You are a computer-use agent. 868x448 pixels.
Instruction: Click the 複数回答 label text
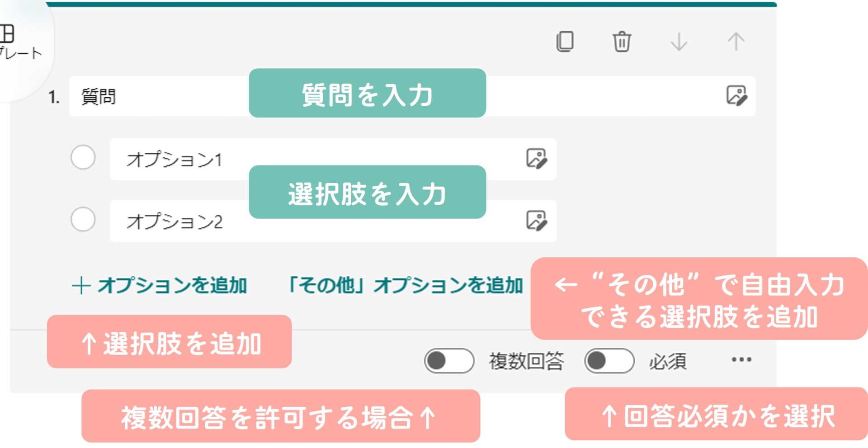pos(526,361)
